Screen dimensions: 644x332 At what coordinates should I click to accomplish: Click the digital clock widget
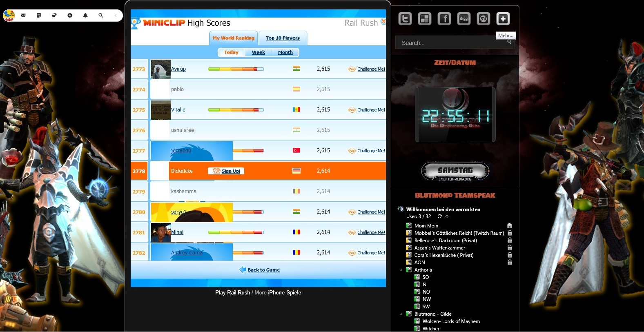click(455, 115)
